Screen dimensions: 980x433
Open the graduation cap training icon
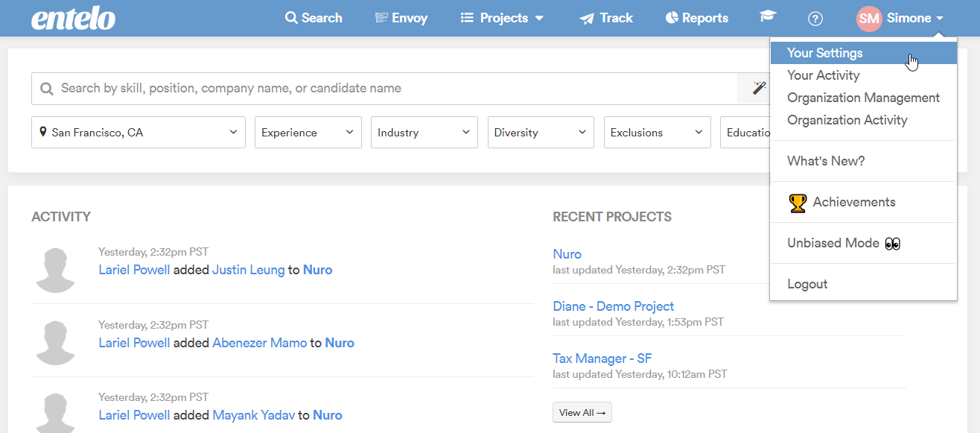[x=768, y=17]
